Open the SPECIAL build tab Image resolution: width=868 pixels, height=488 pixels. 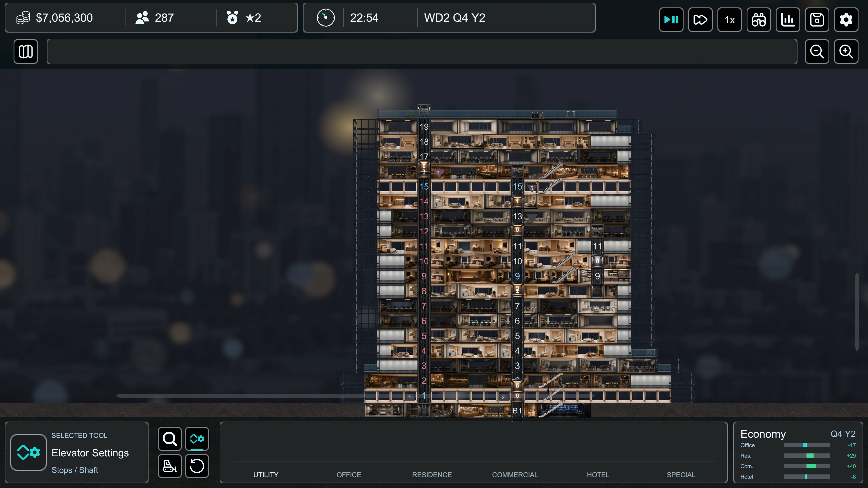[681, 474]
